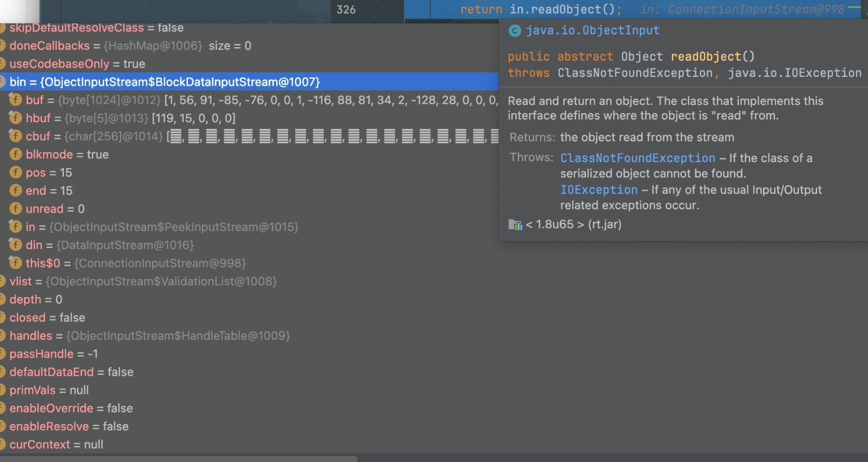The height and width of the screenshot is (462, 868).
Task: Open java.io.ObjectInput class link in popup
Action: click(x=592, y=31)
